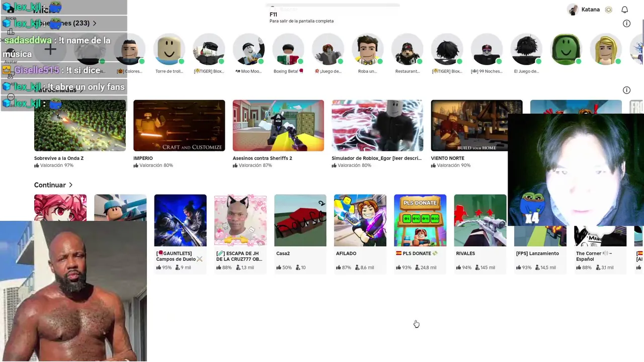Open friend avatar playing Roba un...
644x362 pixels.
[368, 49]
